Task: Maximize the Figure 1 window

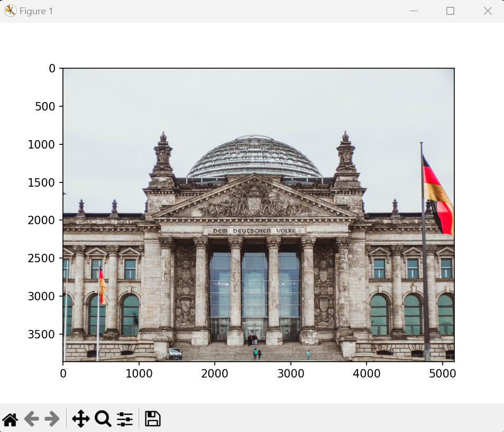Action: tap(451, 11)
